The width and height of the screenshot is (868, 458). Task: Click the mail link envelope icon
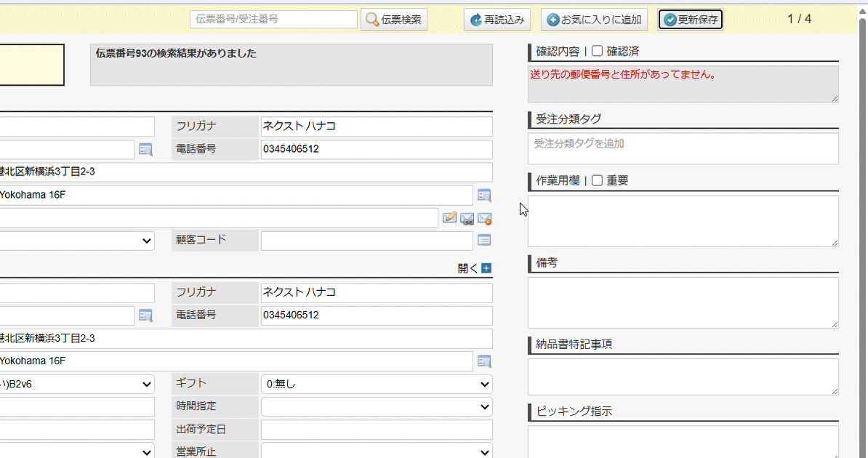point(467,218)
